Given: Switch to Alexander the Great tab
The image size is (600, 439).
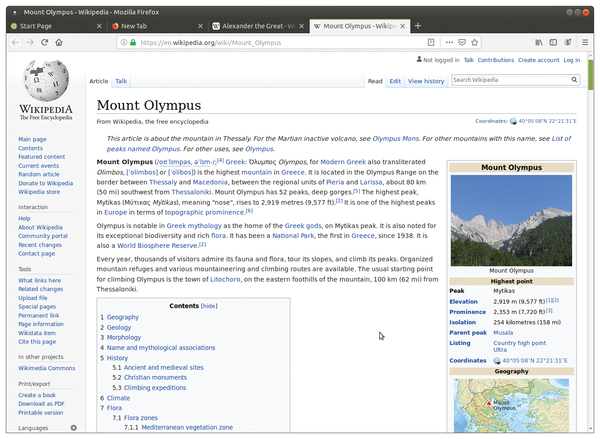Looking at the screenshot, I should pos(258,26).
